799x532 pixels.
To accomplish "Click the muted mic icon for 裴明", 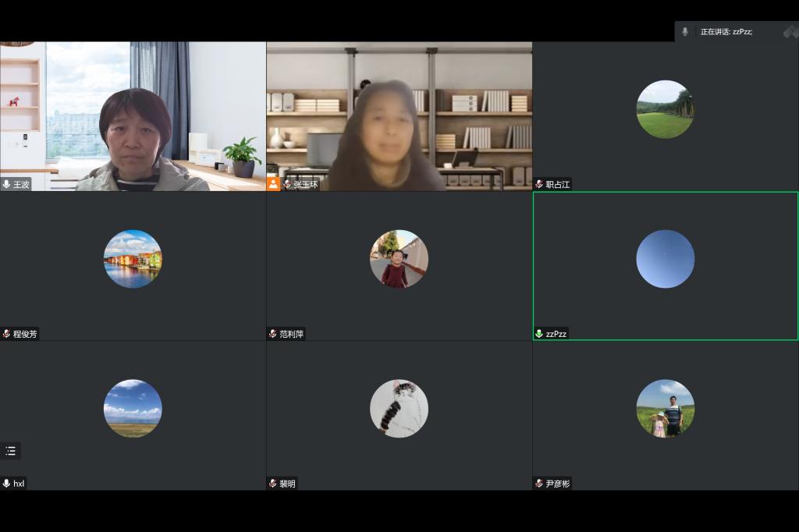I will click(x=273, y=484).
